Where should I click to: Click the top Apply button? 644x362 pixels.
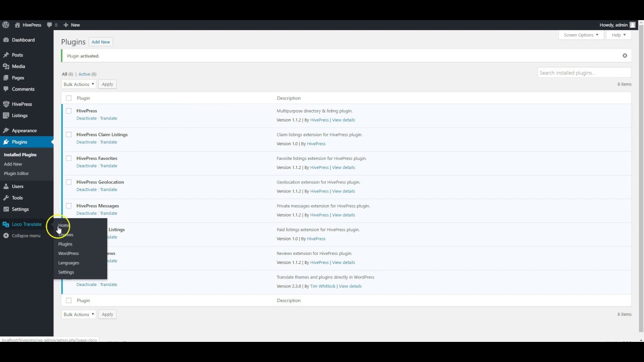[x=107, y=84]
